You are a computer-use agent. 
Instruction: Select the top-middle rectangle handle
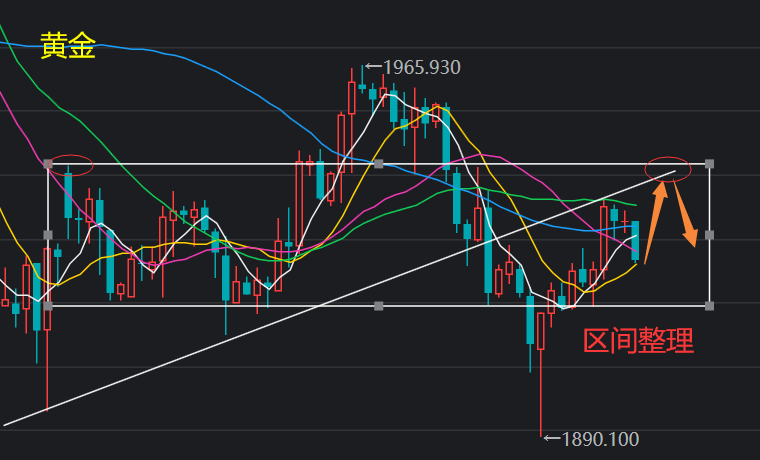[x=379, y=163]
